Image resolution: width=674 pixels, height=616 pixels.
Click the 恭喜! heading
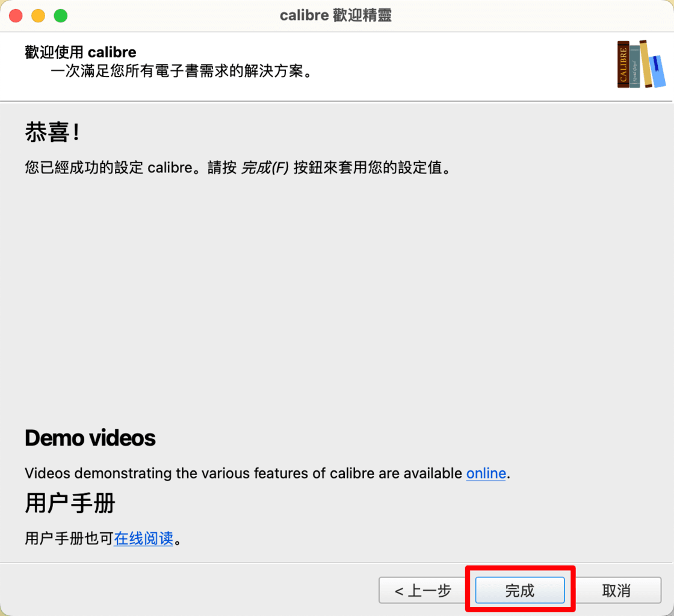point(52,133)
